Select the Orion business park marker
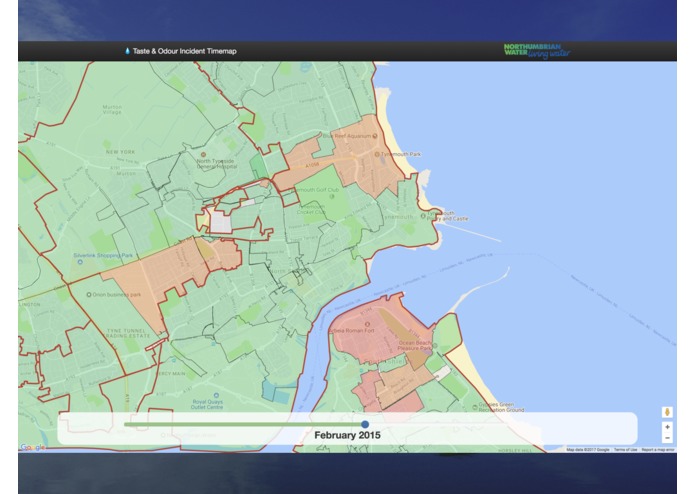Viewport: 695px width, 494px height. [x=89, y=294]
